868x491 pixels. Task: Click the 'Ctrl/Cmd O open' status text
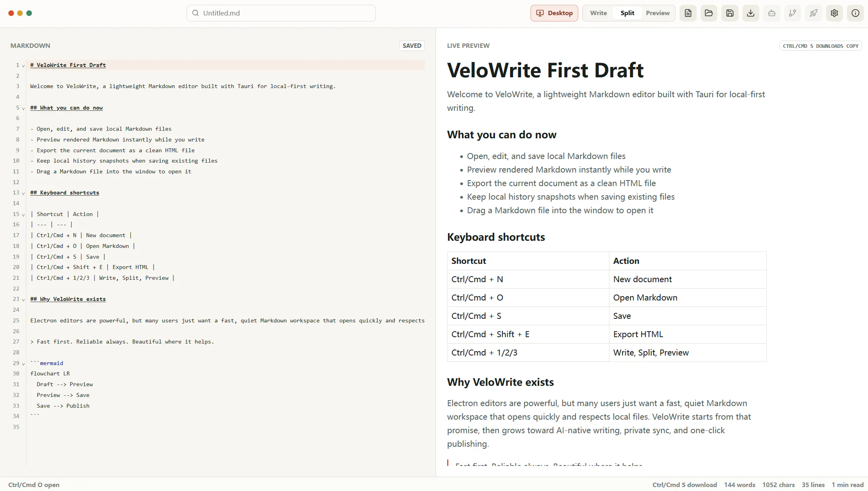34,485
